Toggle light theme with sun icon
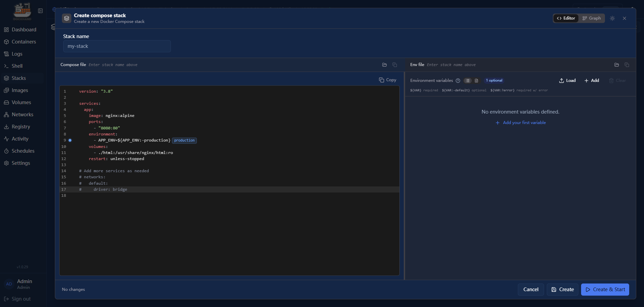The width and height of the screenshot is (644, 307). point(612,18)
